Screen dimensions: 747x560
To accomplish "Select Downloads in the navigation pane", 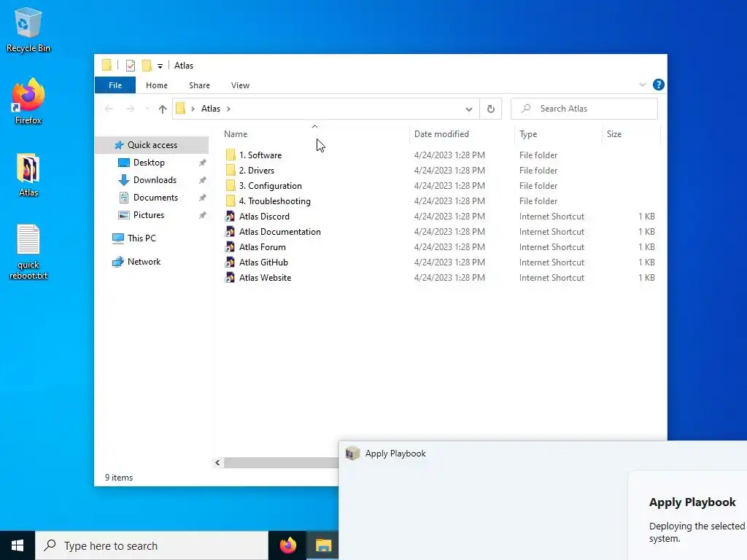I will (155, 180).
